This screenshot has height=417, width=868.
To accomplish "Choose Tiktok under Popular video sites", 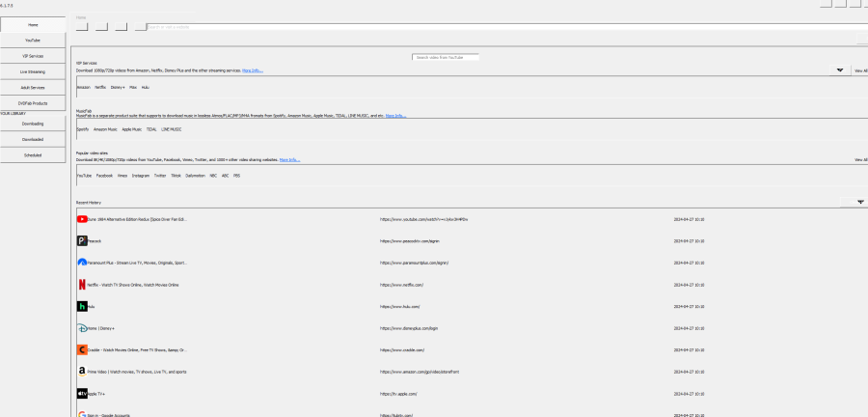I will [176, 175].
